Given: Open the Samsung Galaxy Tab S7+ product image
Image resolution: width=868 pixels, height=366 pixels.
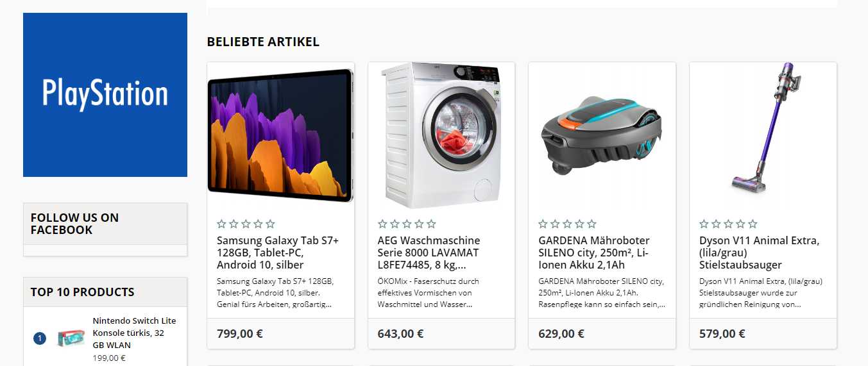Looking at the screenshot, I should (x=280, y=135).
